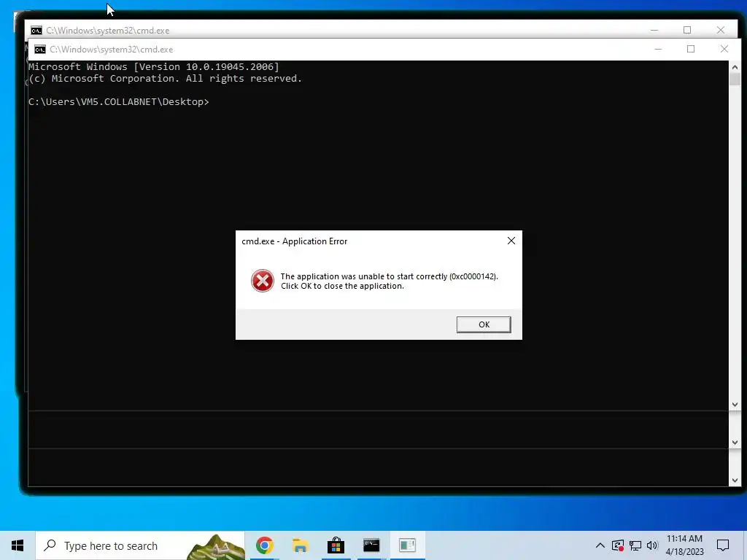Viewport: 747px width, 560px height.
Task: Open Google Chrome from the taskbar
Action: [x=264, y=545]
